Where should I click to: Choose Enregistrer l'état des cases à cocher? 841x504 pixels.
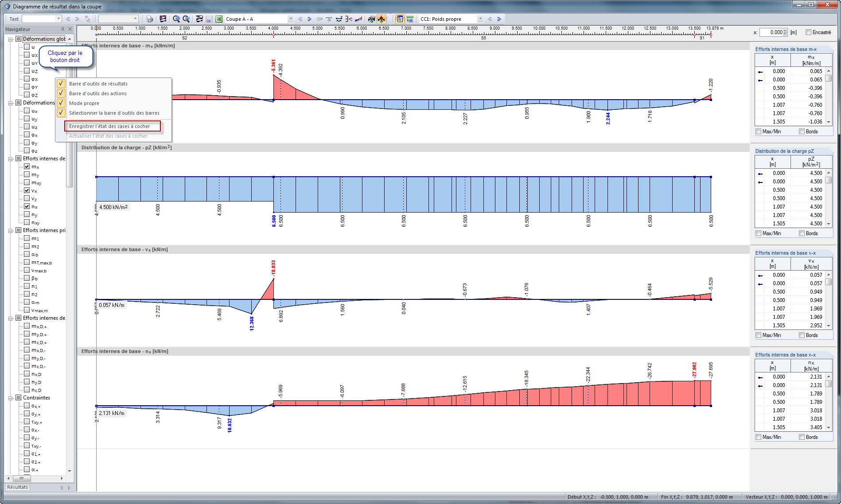pyautogui.click(x=114, y=126)
